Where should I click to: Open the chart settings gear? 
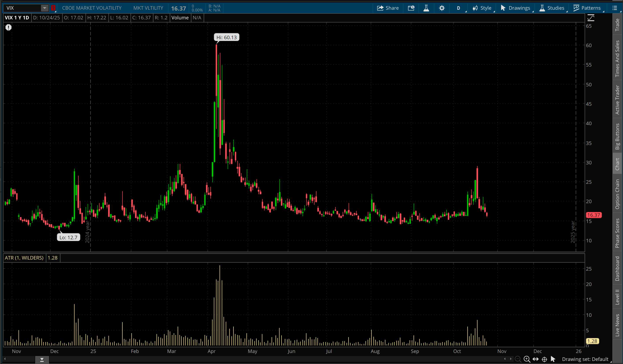[x=442, y=8]
